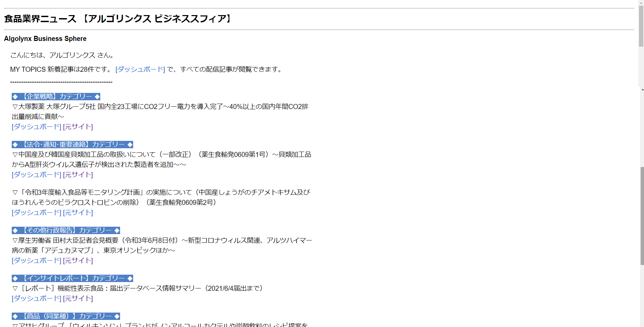The width and height of the screenshot is (644, 327).
Task: Open 元サイト link under 機能性表示食品 report
Action: (x=78, y=298)
